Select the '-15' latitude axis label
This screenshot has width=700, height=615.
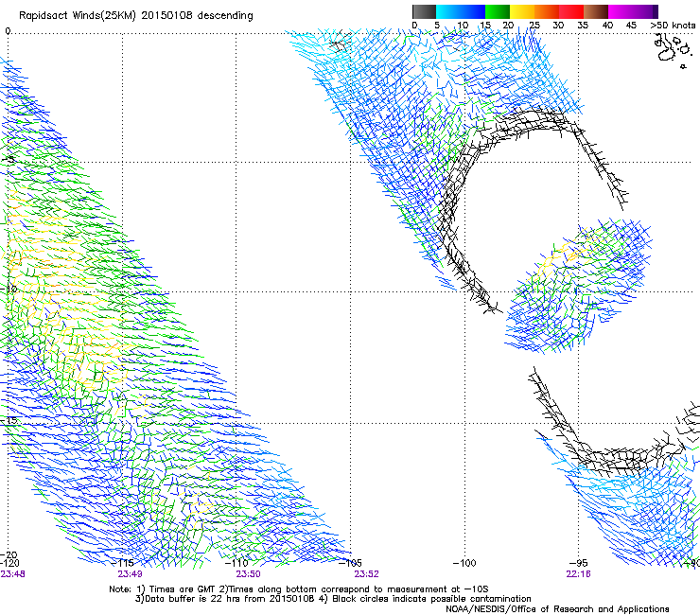(x=9, y=420)
